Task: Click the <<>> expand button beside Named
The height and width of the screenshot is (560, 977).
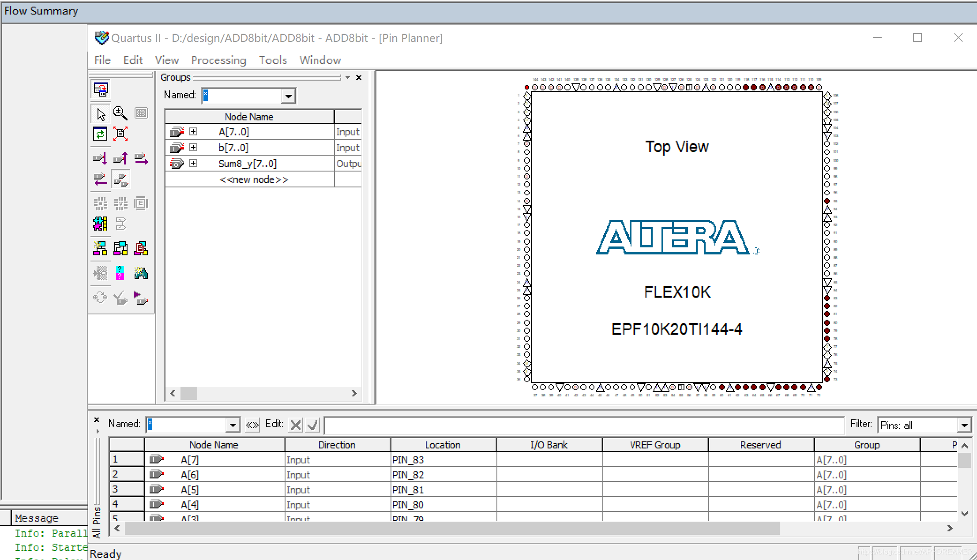Action: (252, 425)
